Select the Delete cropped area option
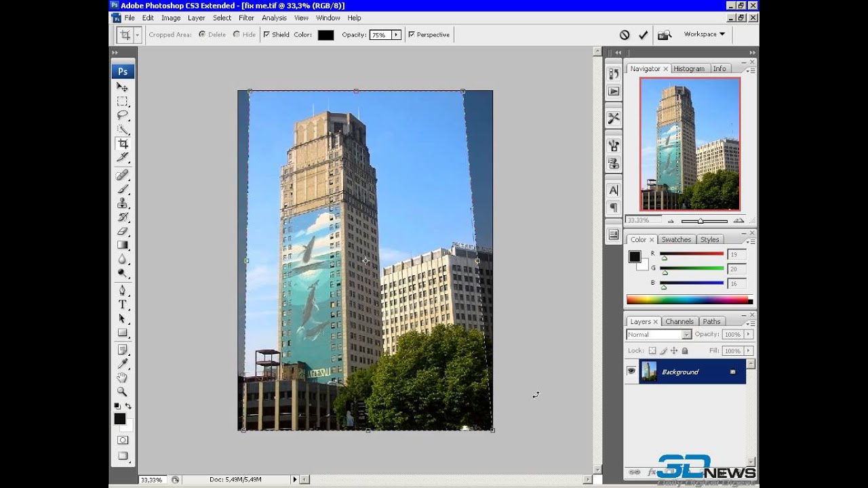 (x=202, y=35)
